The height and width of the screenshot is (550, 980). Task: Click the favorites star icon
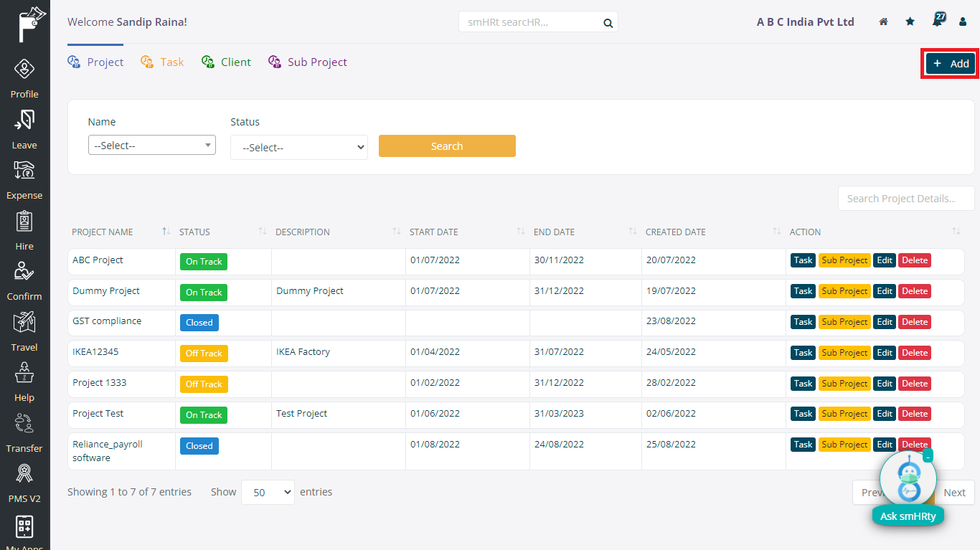pyautogui.click(x=910, y=22)
